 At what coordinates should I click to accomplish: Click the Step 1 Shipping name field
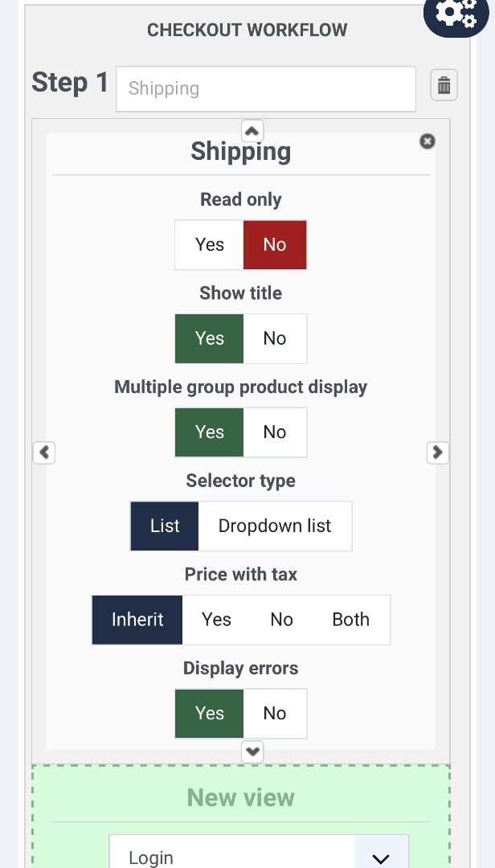point(266,88)
